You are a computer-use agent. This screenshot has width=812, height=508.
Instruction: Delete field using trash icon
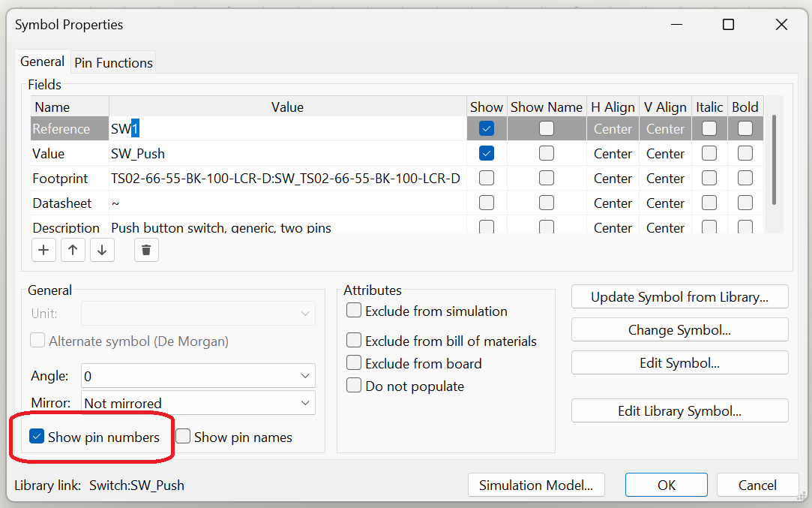[x=146, y=250]
